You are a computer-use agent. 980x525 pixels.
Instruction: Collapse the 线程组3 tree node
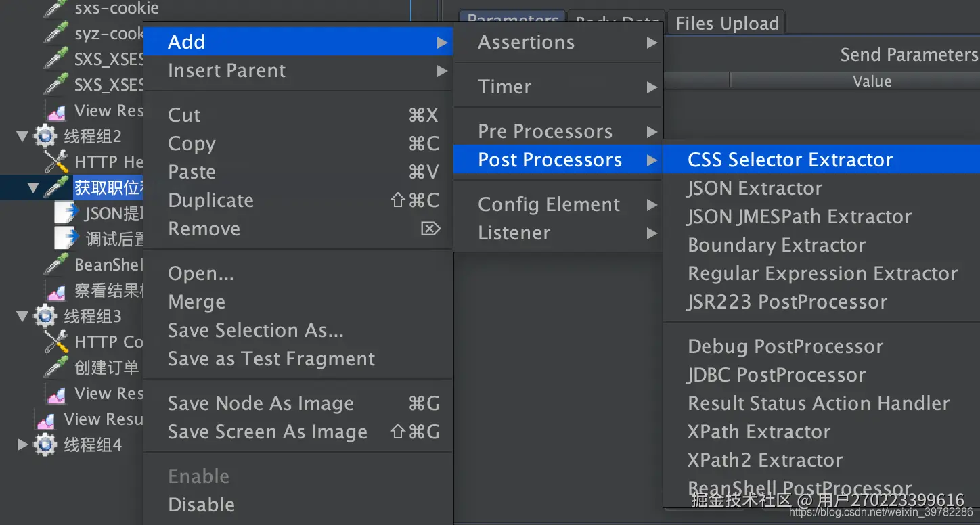22,316
